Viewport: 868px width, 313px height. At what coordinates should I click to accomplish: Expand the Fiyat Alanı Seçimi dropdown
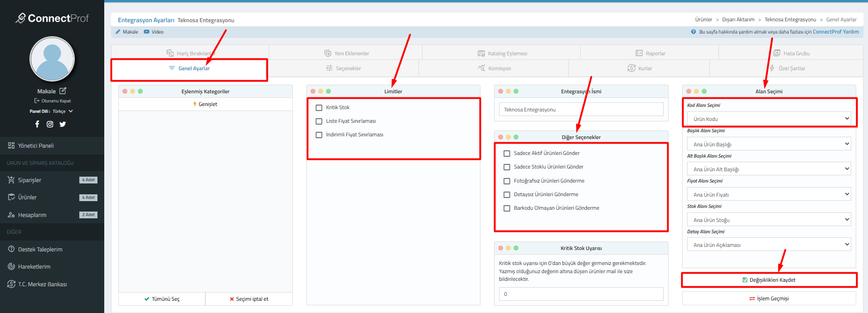tap(769, 194)
